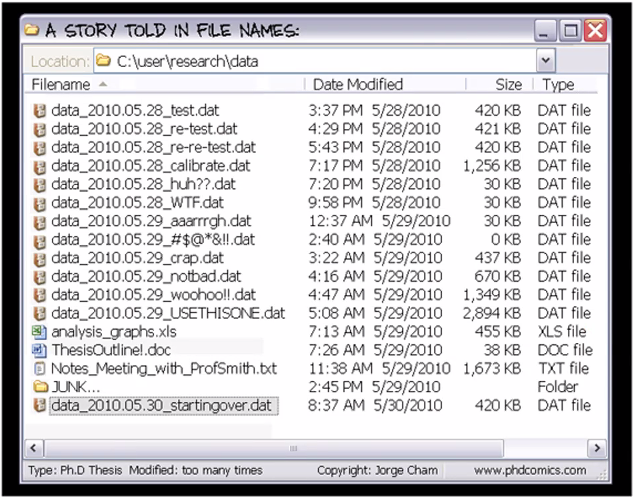633x497 pixels.
Task: Select file data_2010.05.29_#$@*&!!.dat
Action: click(153, 240)
